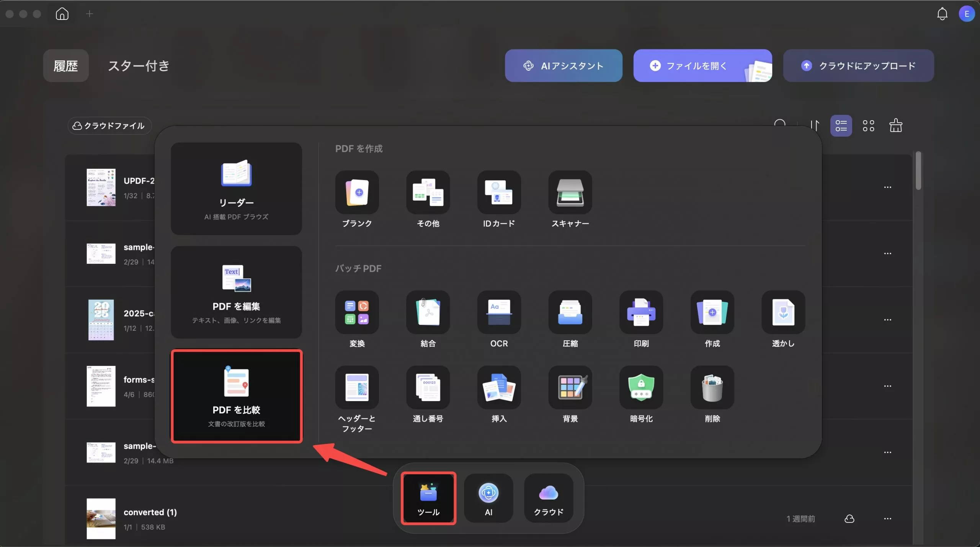Open the 暗号化 (Encrypt) batch tool
Viewport: 980px width, 547px height.
(640, 388)
